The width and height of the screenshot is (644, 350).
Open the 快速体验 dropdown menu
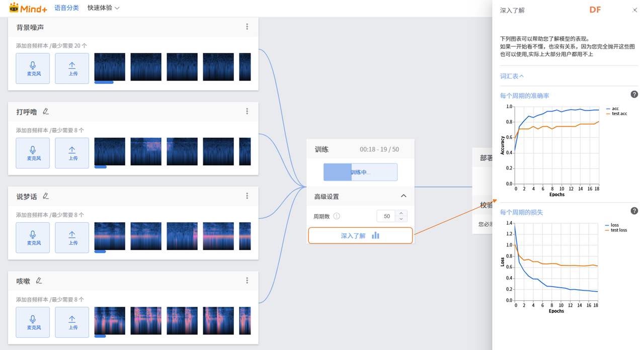coord(103,8)
